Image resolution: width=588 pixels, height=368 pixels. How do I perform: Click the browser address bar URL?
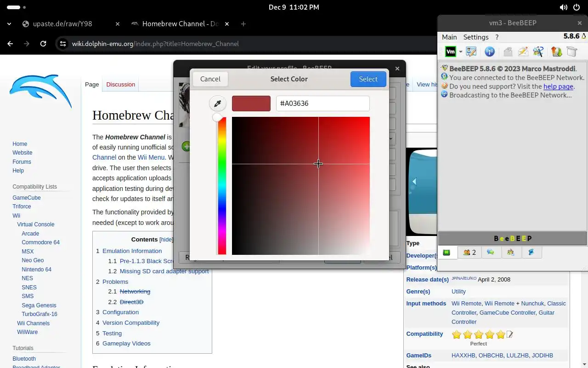click(155, 44)
